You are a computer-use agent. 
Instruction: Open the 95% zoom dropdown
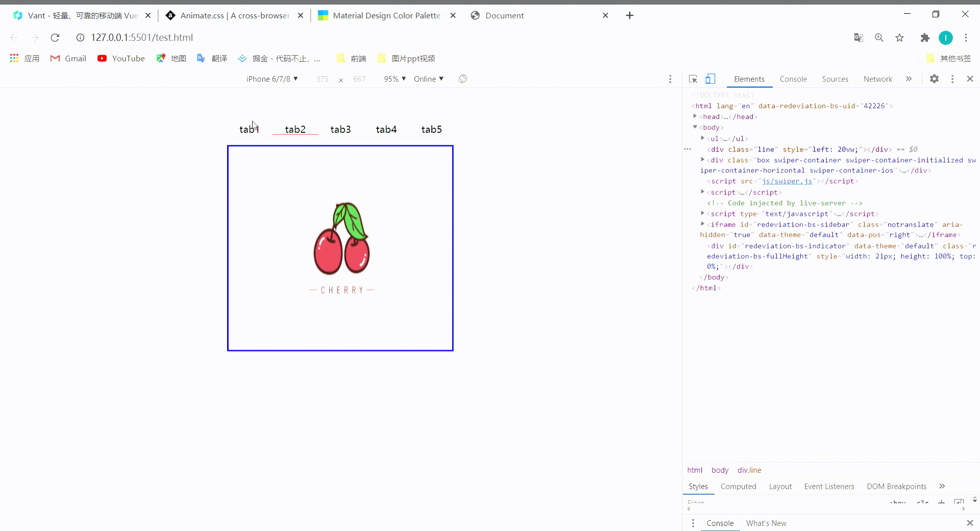tap(395, 79)
